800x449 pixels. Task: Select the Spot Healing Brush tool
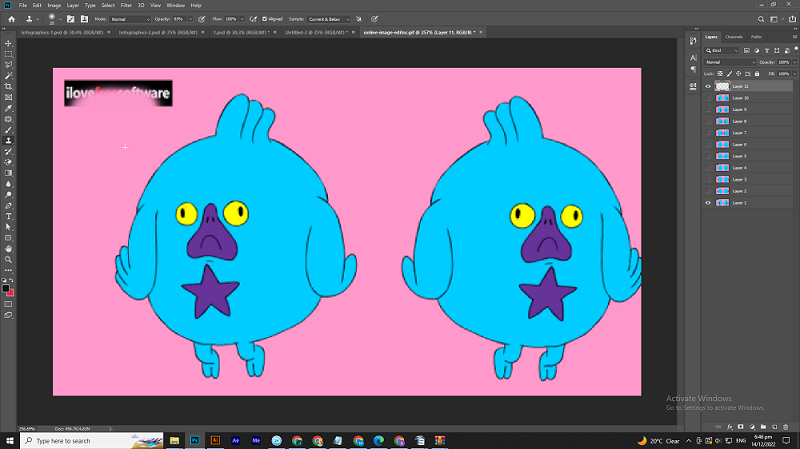pyautogui.click(x=8, y=119)
